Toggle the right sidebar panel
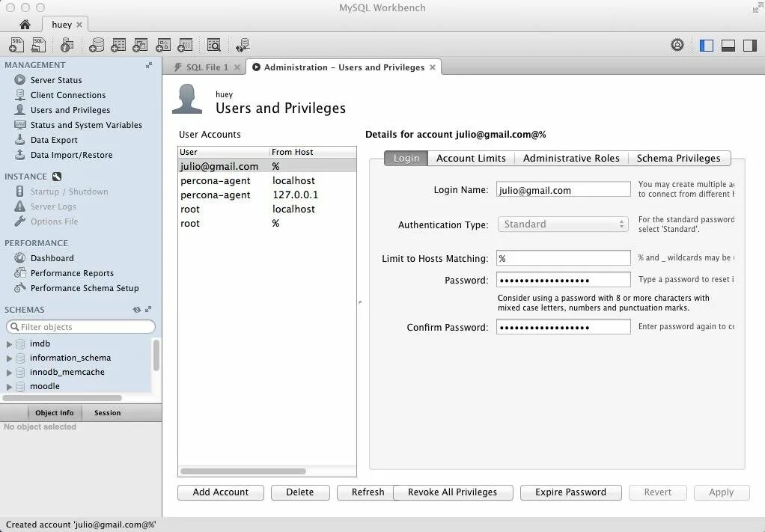The image size is (765, 532). point(750,46)
